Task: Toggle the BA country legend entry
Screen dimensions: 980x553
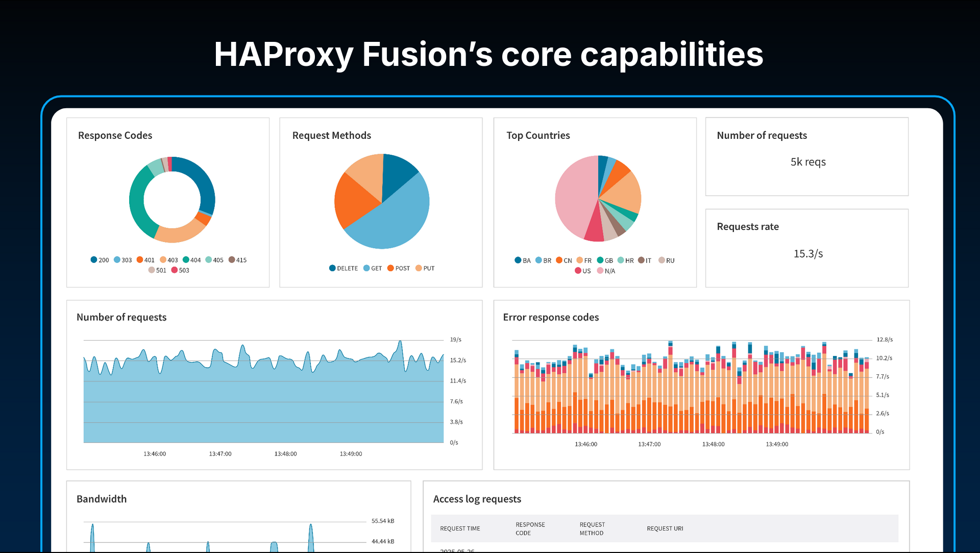Action: (523, 260)
